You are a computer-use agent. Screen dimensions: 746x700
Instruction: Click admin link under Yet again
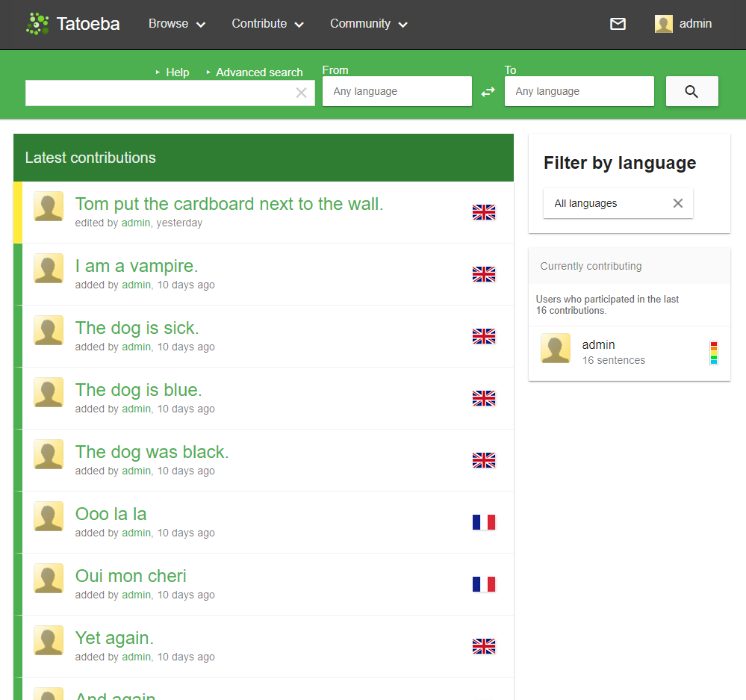(137, 657)
